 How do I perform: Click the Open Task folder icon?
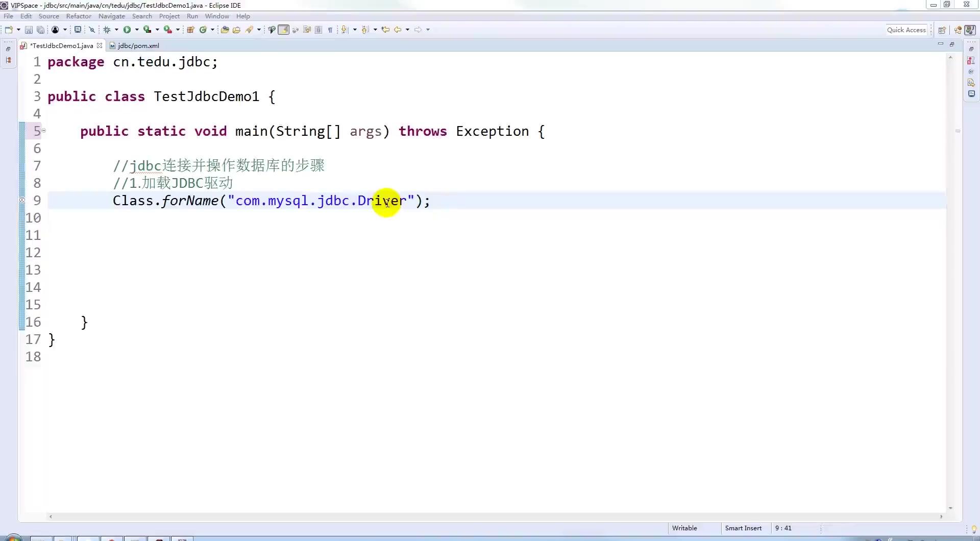(236, 30)
